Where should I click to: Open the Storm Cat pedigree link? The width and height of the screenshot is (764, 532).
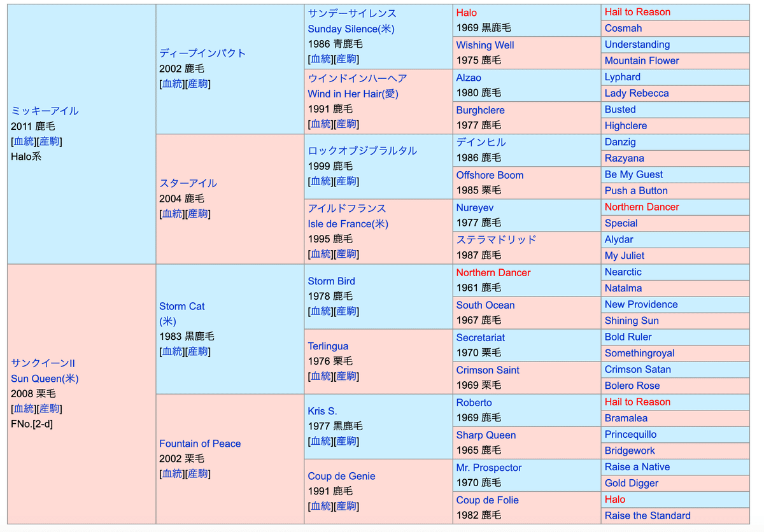click(x=182, y=306)
